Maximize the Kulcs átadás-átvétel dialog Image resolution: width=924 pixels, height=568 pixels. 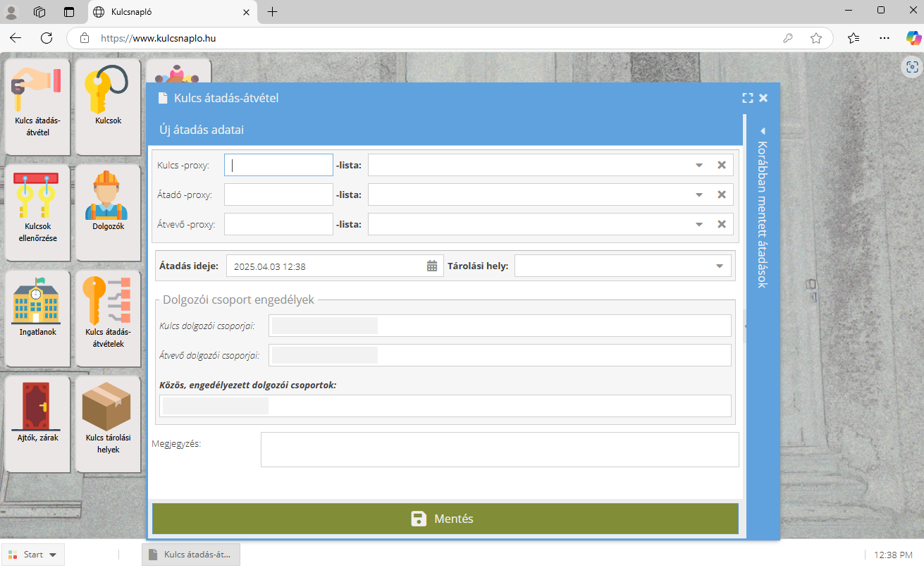748,98
